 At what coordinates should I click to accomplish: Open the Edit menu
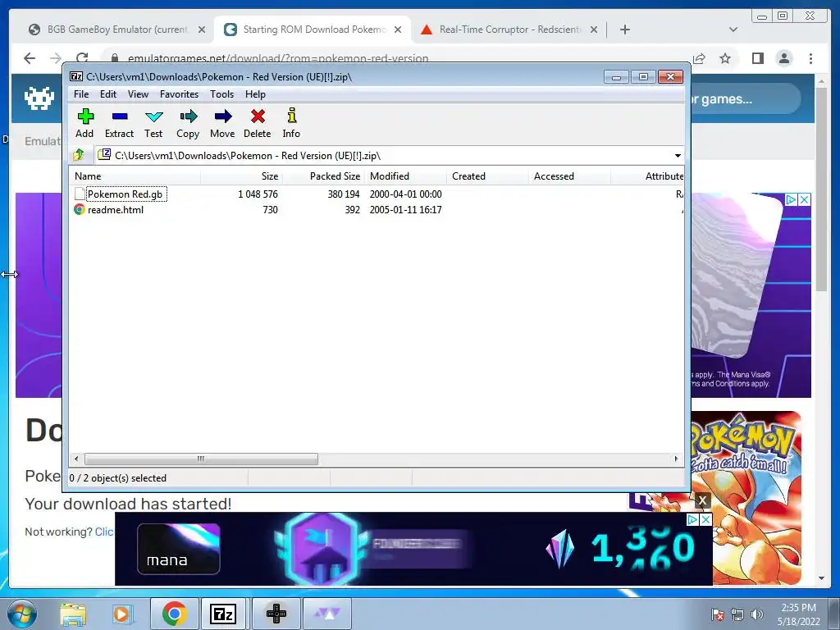coord(108,94)
